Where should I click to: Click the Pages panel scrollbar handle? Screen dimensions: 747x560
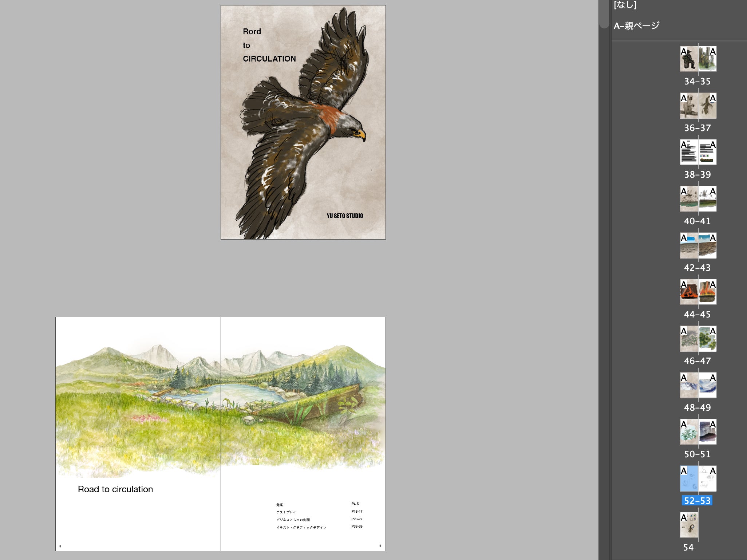point(604,14)
